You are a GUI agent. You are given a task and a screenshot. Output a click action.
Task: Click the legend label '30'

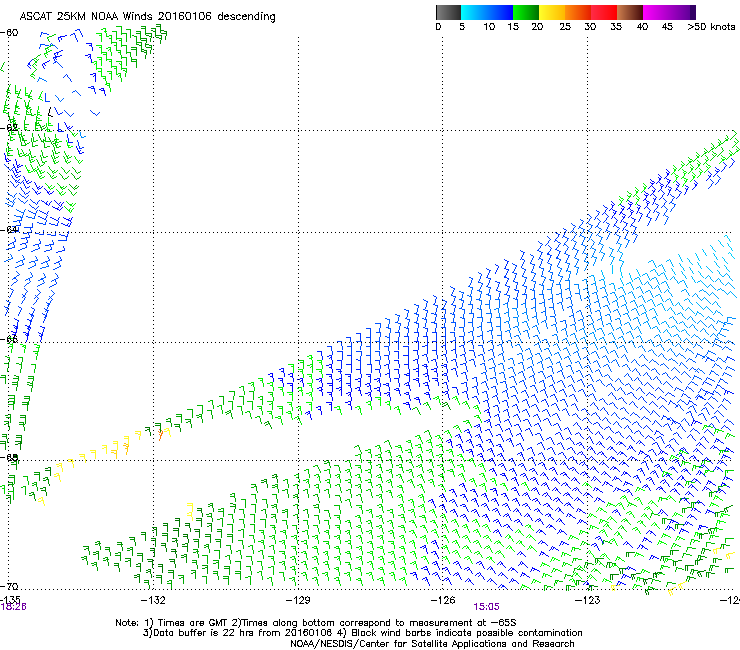pyautogui.click(x=590, y=27)
